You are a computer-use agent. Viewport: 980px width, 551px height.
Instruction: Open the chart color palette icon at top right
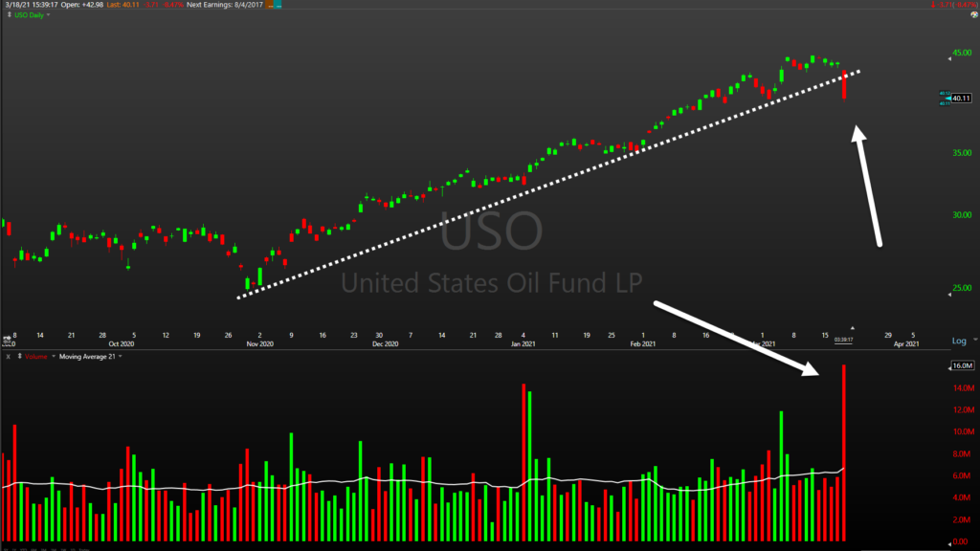coord(974,14)
